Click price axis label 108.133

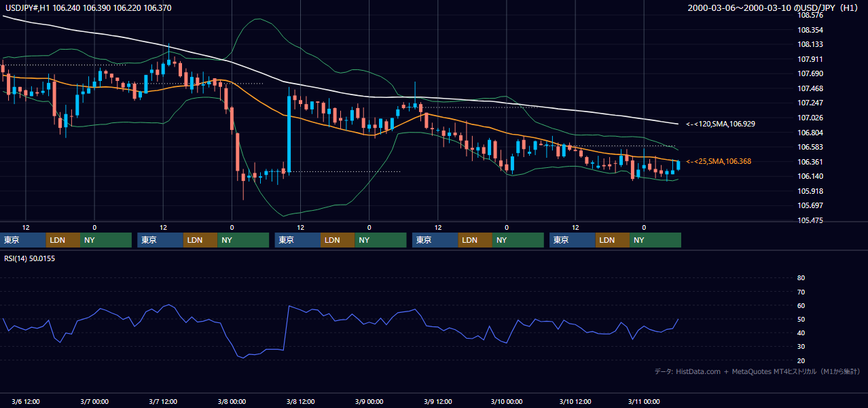pyautogui.click(x=810, y=44)
